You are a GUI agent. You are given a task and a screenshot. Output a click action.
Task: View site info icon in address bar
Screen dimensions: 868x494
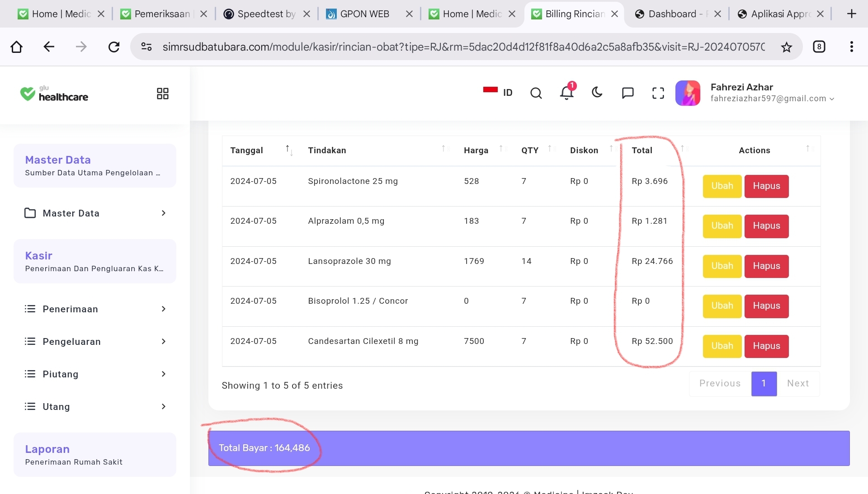coord(146,47)
